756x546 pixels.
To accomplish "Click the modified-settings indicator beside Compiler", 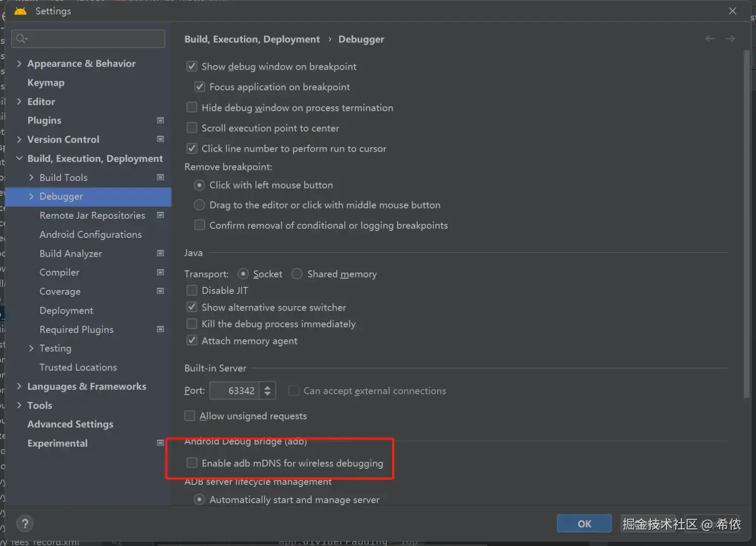I will click(x=160, y=272).
